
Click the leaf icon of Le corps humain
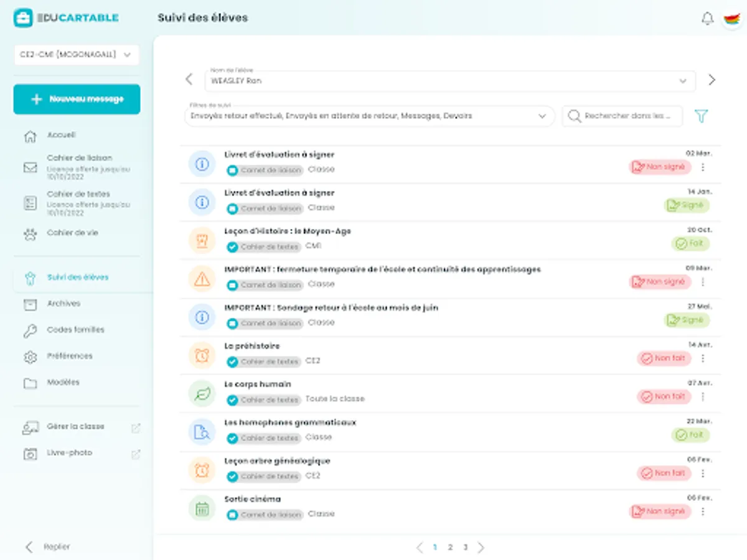202,394
